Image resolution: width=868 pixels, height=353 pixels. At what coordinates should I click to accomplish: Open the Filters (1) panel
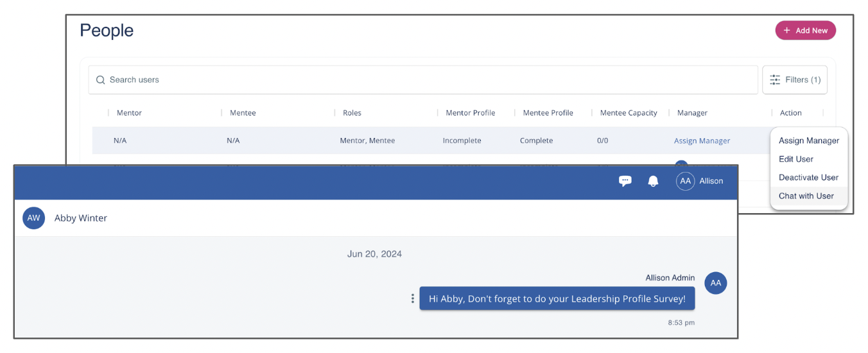coord(795,80)
